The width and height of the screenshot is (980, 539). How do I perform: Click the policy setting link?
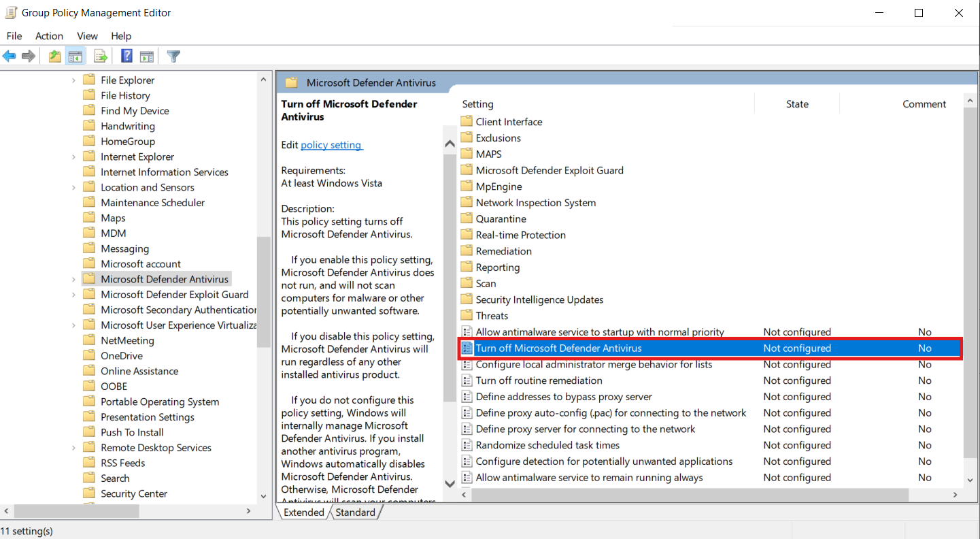(332, 145)
